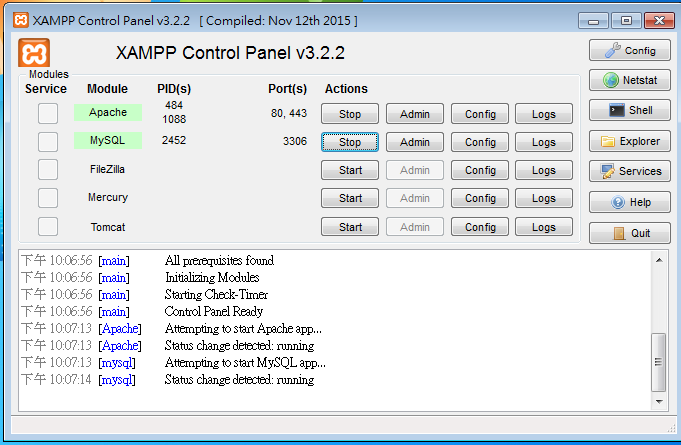Viewport: 681px width, 445px height.
Task: Open Apache Admin page
Action: [x=415, y=114]
